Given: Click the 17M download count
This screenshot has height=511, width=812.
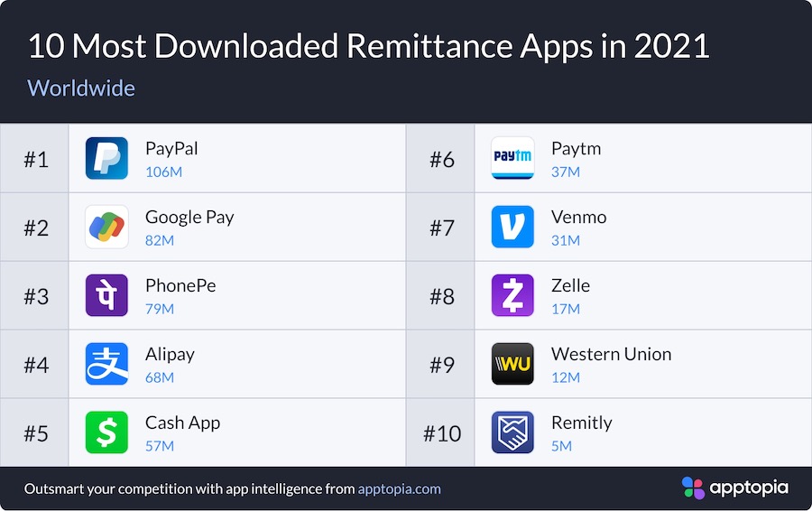Looking at the screenshot, I should (x=566, y=309).
